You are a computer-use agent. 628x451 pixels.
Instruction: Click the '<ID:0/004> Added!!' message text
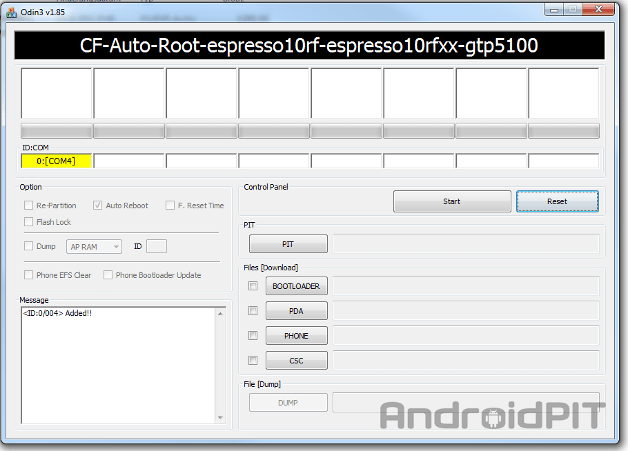(x=57, y=313)
